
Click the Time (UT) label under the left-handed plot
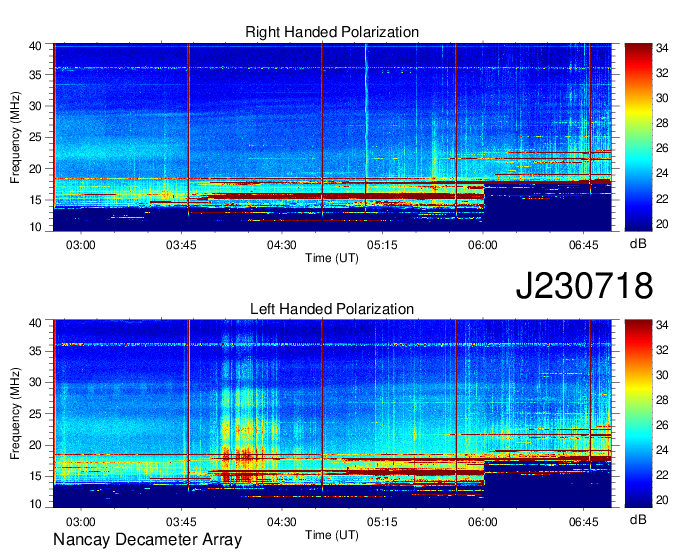point(332,535)
